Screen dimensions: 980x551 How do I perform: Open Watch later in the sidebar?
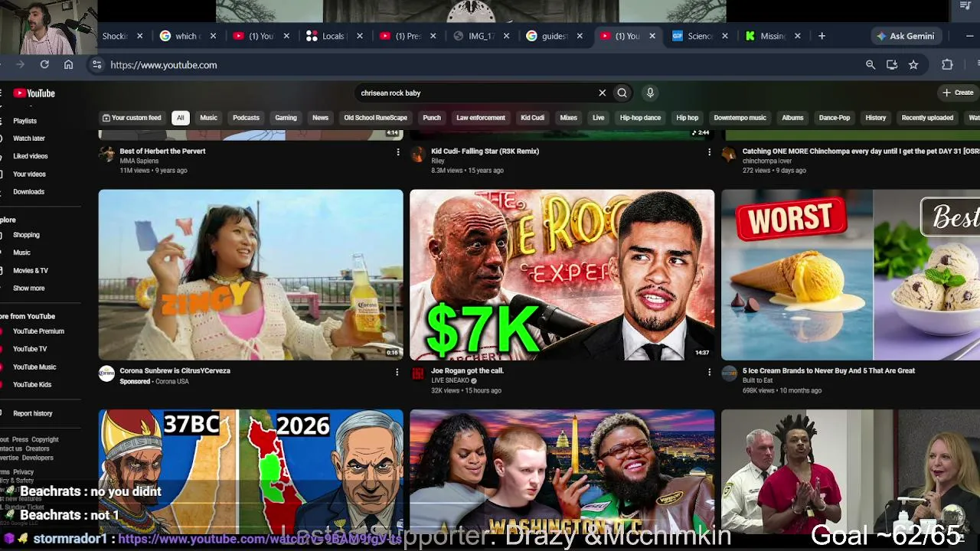pos(29,139)
